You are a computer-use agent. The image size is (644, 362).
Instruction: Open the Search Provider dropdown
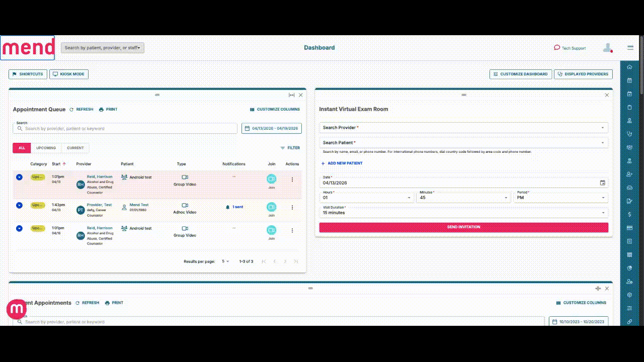[463, 128]
